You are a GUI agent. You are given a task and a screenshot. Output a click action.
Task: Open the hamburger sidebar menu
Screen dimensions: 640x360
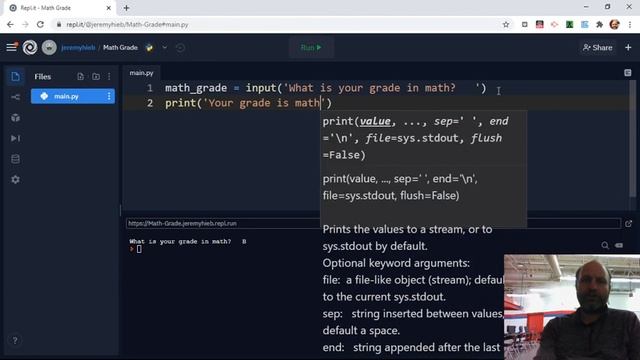(x=11, y=47)
